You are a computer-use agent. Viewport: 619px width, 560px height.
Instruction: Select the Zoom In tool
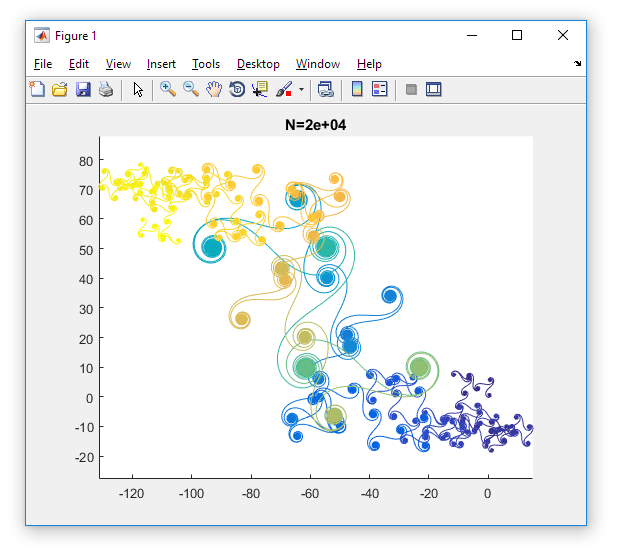[x=168, y=89]
